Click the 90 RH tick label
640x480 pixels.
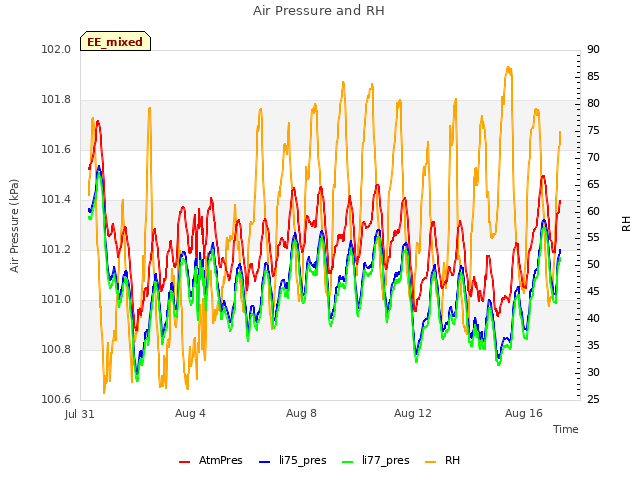point(593,49)
